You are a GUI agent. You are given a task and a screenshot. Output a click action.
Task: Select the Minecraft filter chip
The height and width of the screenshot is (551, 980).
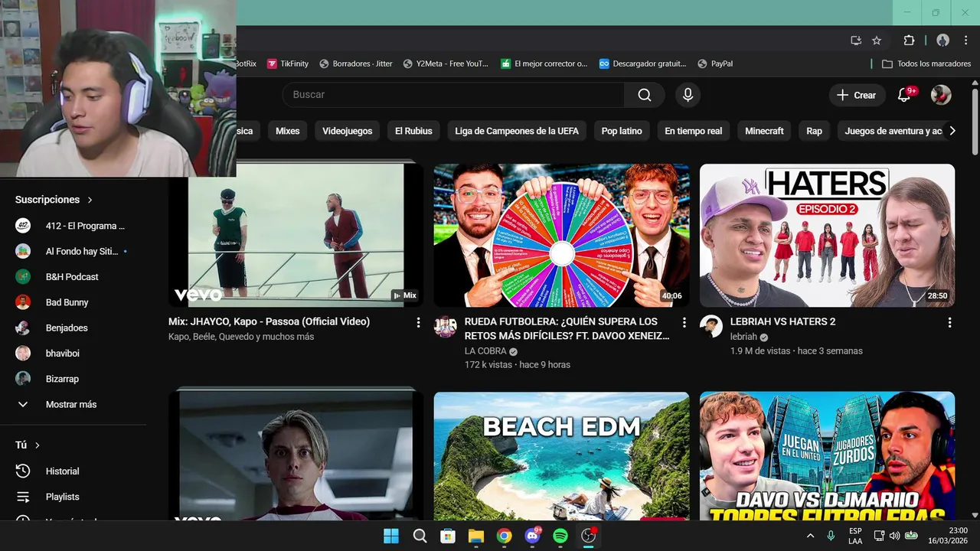point(764,131)
